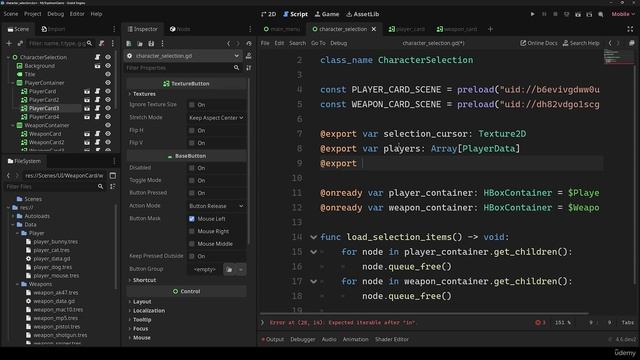640x360 pixels.
Task: Toggle visibility of WeaponCard node
Action: tap(108, 134)
